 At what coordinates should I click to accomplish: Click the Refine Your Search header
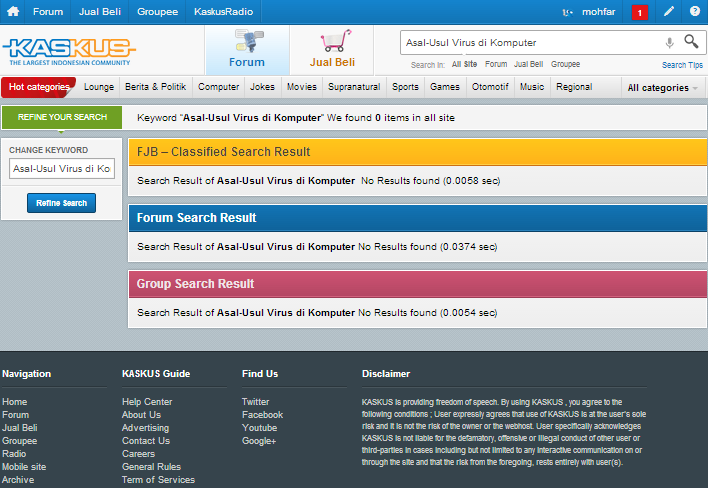tap(62, 117)
